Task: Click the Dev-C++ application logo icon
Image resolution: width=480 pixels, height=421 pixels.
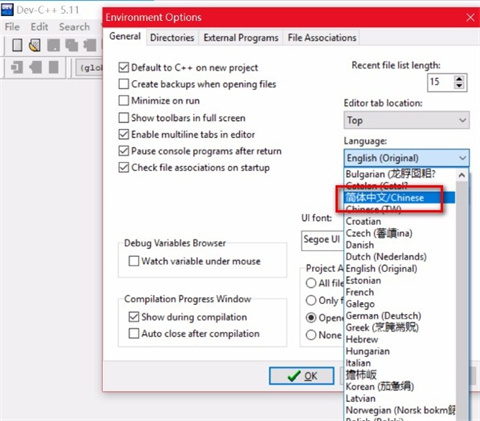Action: [x=7, y=10]
